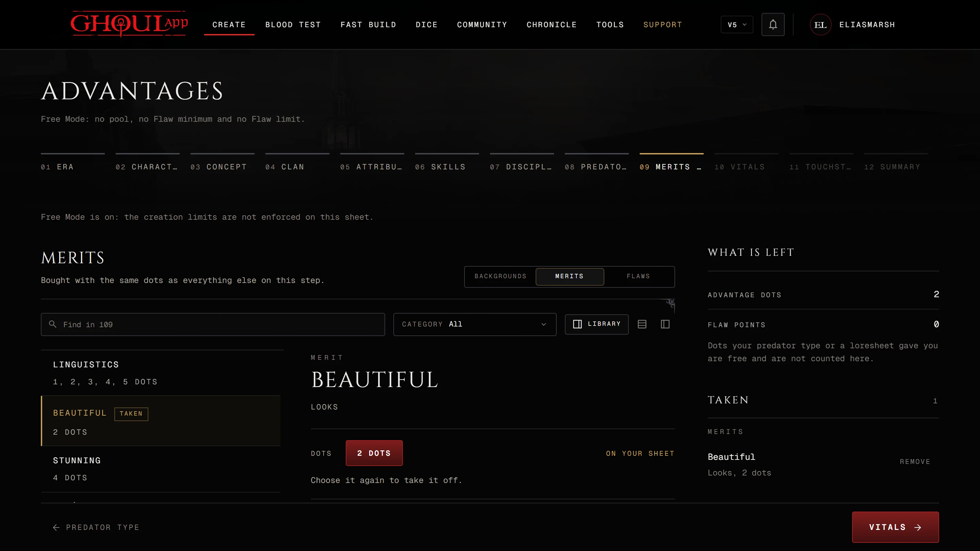Toggle the Library panel button
This screenshot has height=551, width=980.
tap(597, 324)
